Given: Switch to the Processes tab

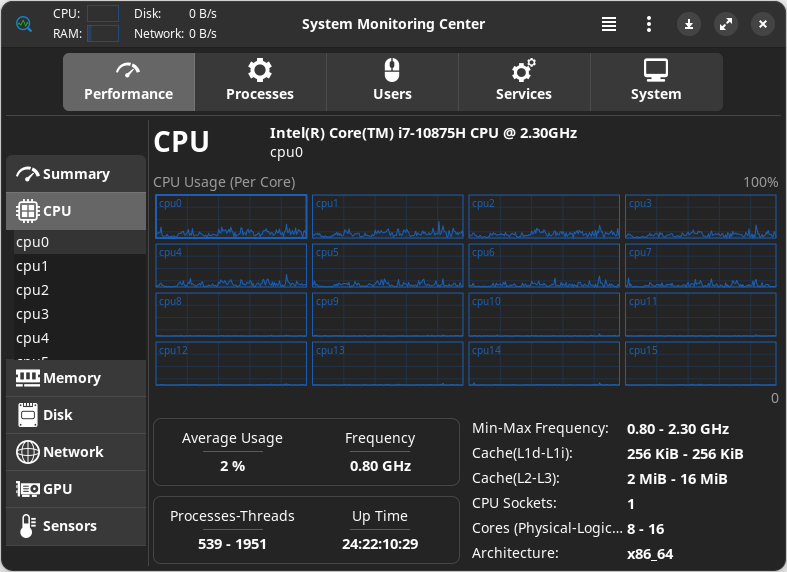Looking at the screenshot, I should click(x=260, y=82).
